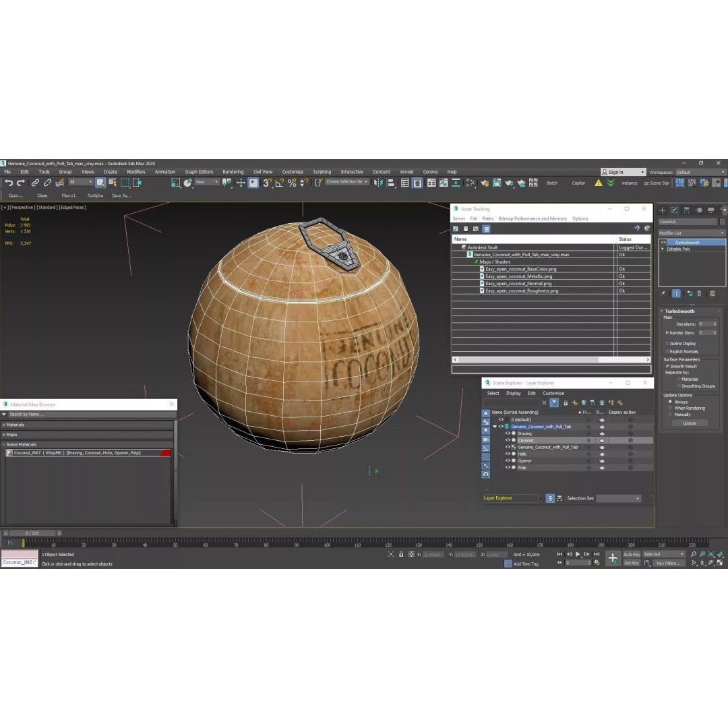Image resolution: width=728 pixels, height=728 pixels.
Task: Open the Customize menu in Scene Explorer
Action: click(553, 393)
